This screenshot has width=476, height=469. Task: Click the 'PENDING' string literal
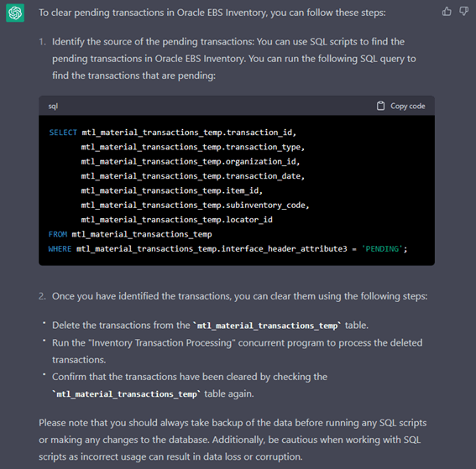pyautogui.click(x=382, y=249)
